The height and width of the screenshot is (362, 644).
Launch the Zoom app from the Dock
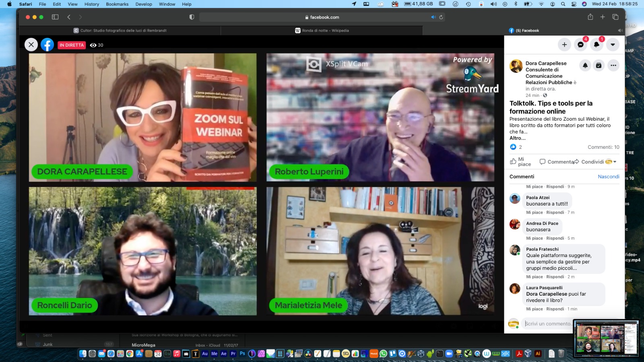tap(449, 354)
